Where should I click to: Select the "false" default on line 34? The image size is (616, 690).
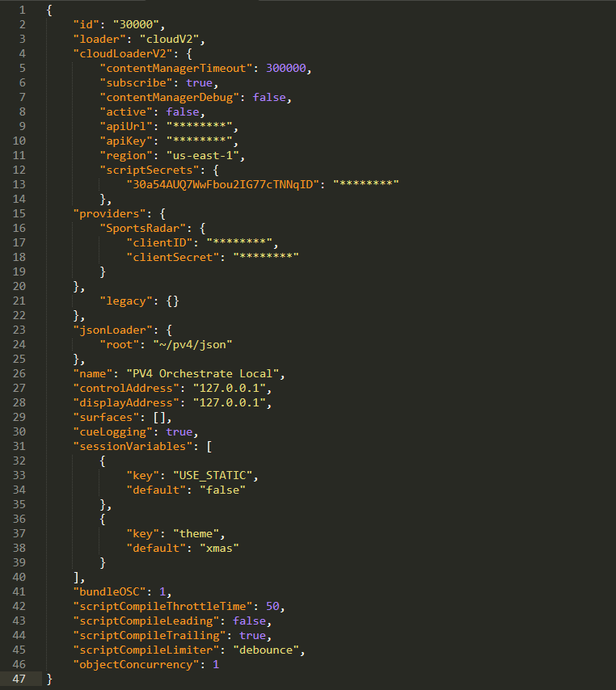click(x=222, y=490)
